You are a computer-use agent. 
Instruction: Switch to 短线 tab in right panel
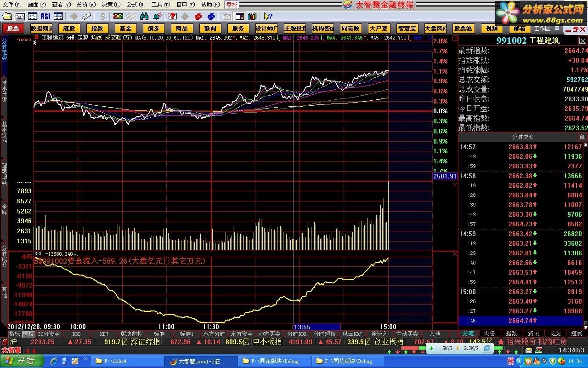[577, 333]
